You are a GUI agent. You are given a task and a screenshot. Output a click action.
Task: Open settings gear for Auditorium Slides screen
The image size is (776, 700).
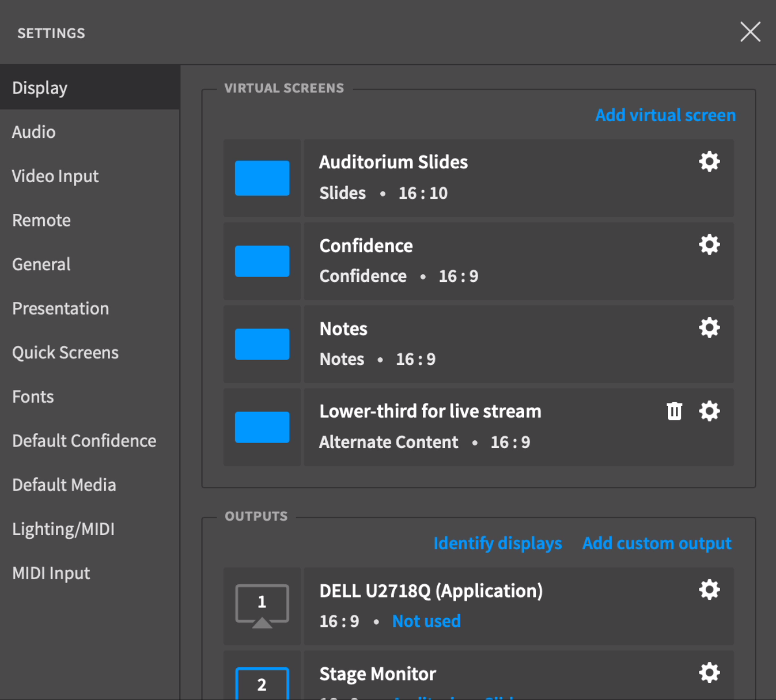point(709,162)
